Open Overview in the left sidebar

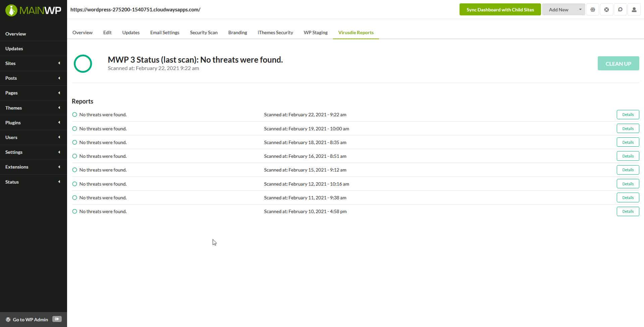pyautogui.click(x=16, y=34)
